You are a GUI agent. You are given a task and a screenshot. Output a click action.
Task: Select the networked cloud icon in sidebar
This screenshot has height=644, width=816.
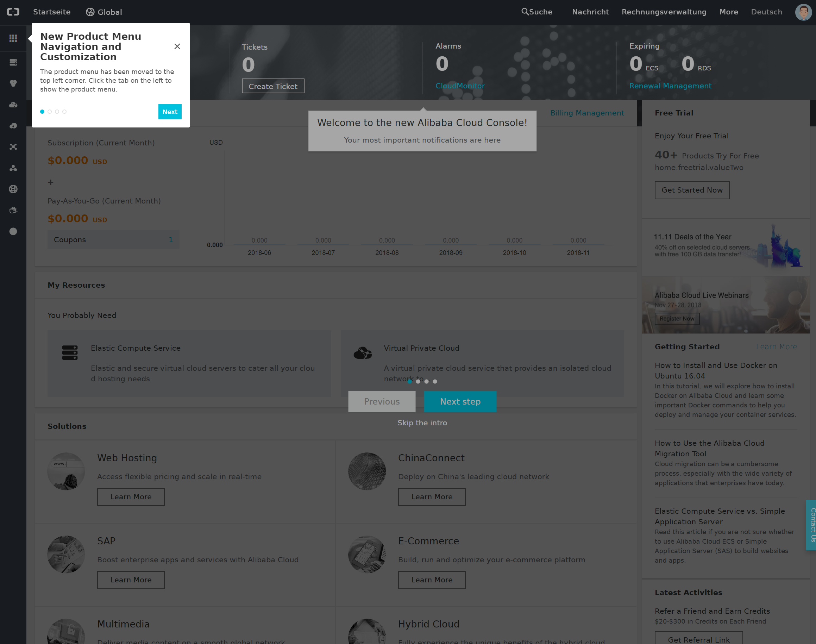(13, 105)
